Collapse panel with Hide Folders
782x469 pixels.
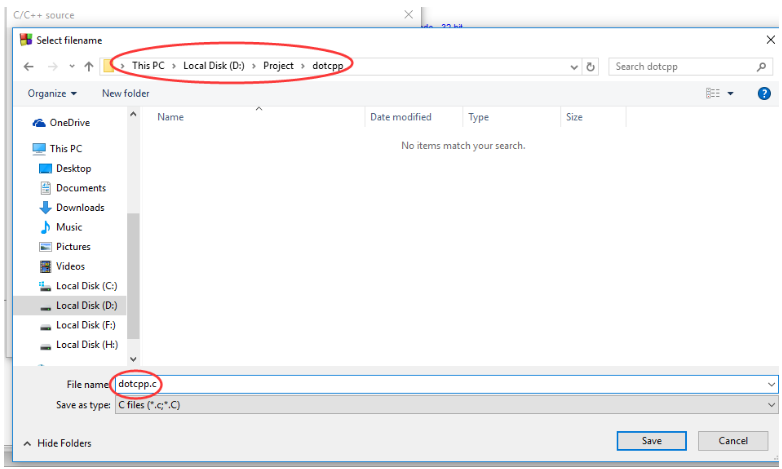(x=57, y=443)
